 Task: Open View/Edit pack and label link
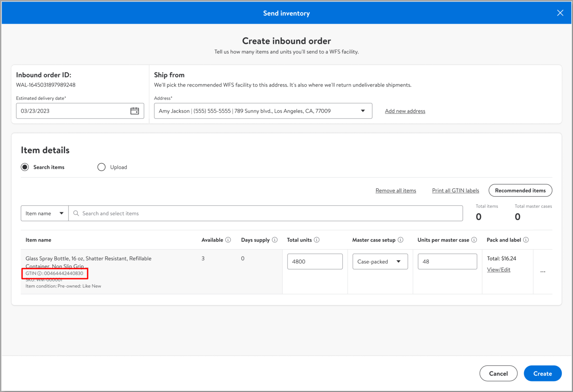pos(498,270)
